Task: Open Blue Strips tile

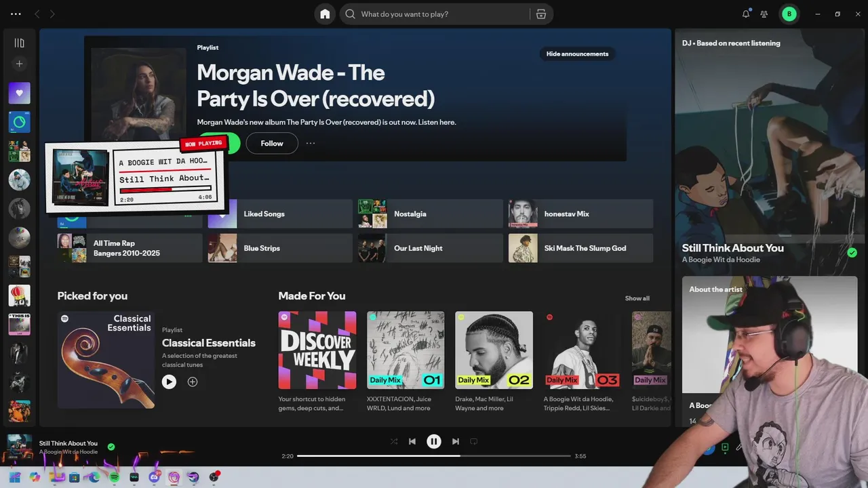Action: [280, 248]
